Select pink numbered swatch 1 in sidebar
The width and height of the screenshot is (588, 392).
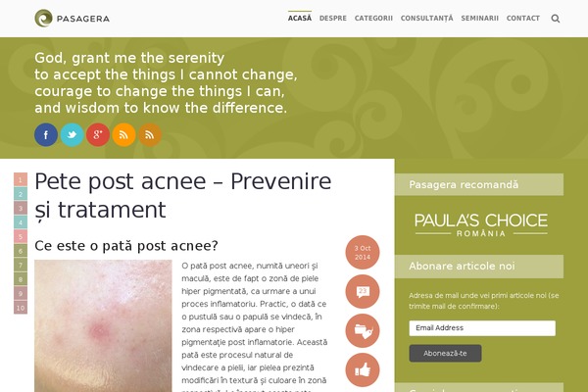coord(21,179)
